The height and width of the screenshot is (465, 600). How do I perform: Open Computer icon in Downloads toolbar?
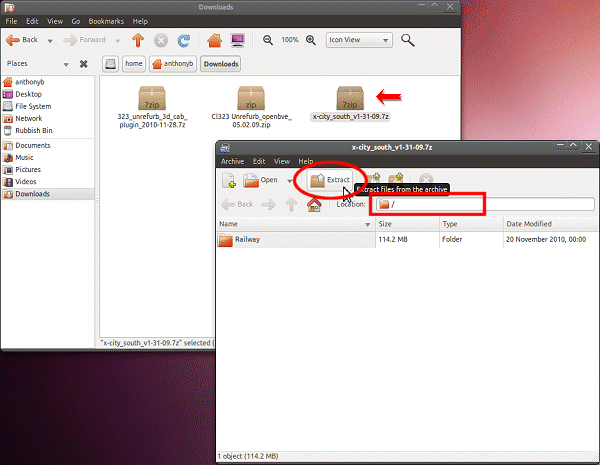pos(238,40)
